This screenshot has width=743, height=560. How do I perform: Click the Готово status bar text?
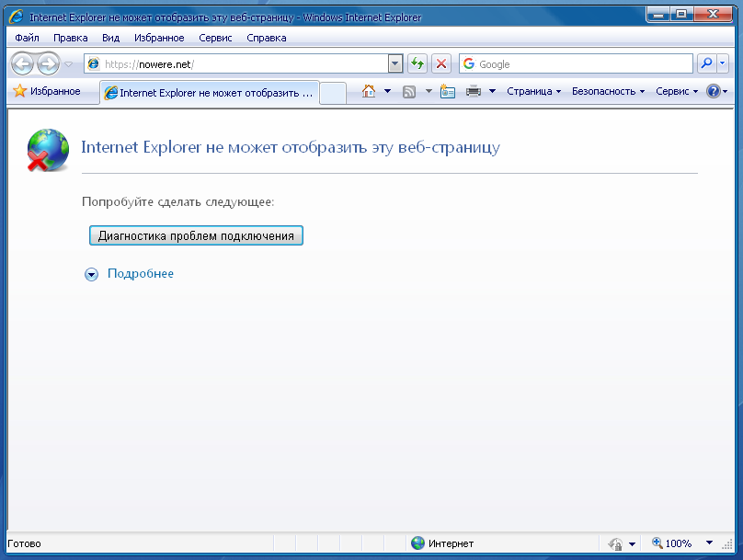(x=24, y=543)
